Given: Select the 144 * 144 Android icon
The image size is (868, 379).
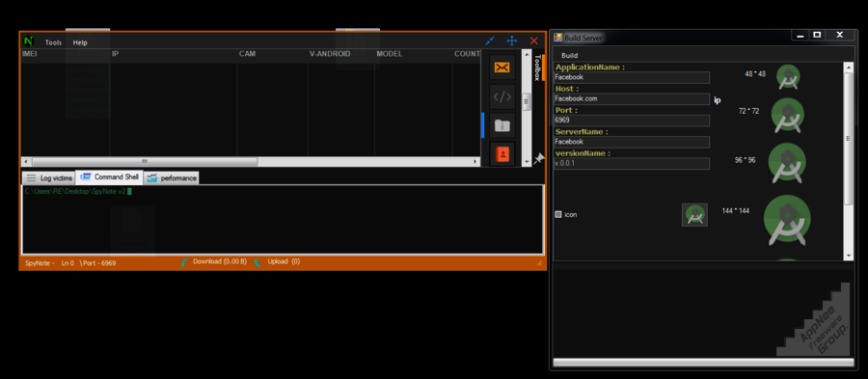Looking at the screenshot, I should click(x=787, y=220).
